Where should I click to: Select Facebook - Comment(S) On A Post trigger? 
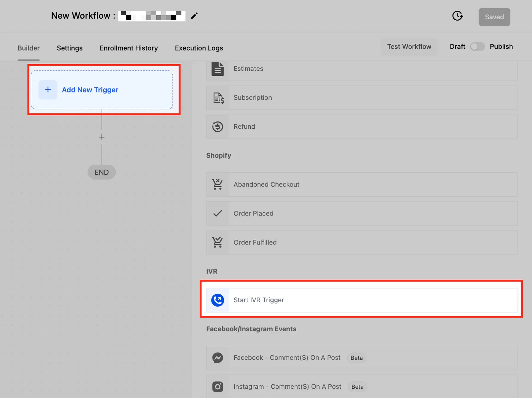pos(362,358)
